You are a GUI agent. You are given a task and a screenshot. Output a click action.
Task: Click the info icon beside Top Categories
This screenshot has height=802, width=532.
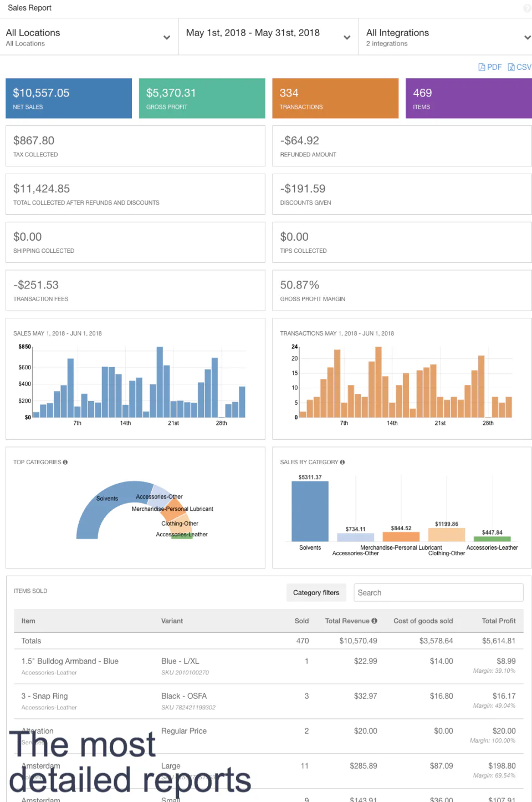click(65, 461)
